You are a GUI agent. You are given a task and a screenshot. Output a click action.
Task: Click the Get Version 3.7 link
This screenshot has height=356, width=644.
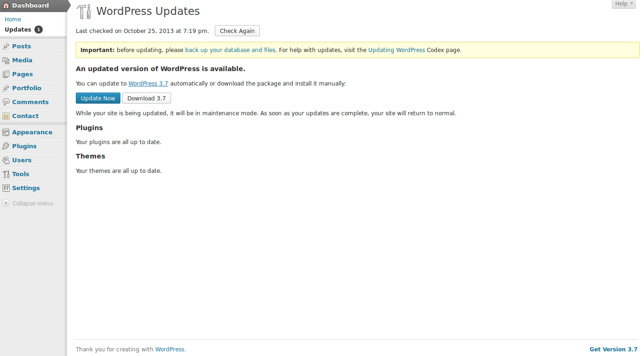pyautogui.click(x=613, y=349)
